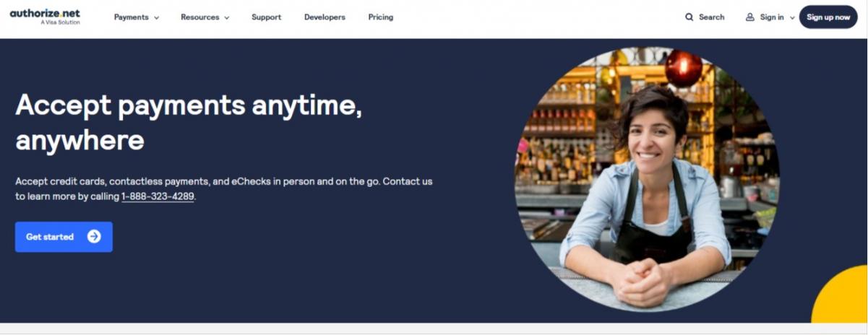Click the authorize.net logo
868x335 pixels.
[45, 17]
